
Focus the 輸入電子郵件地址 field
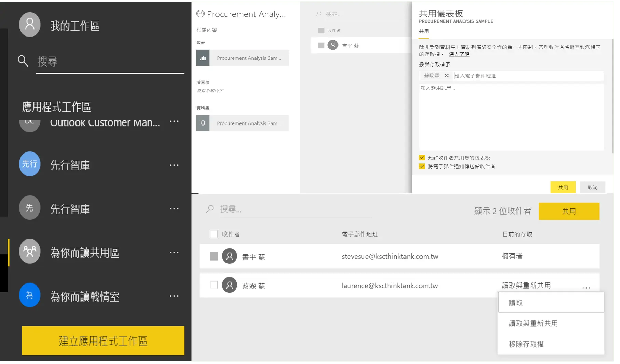(528, 76)
